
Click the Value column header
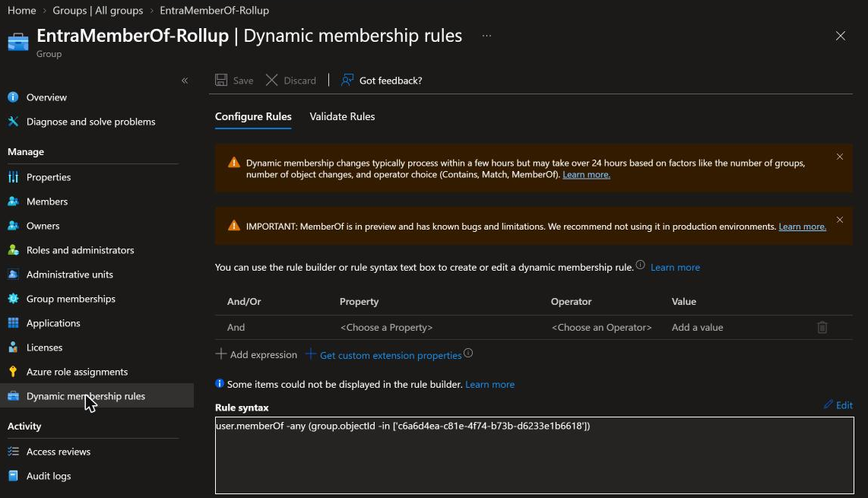[x=683, y=302]
